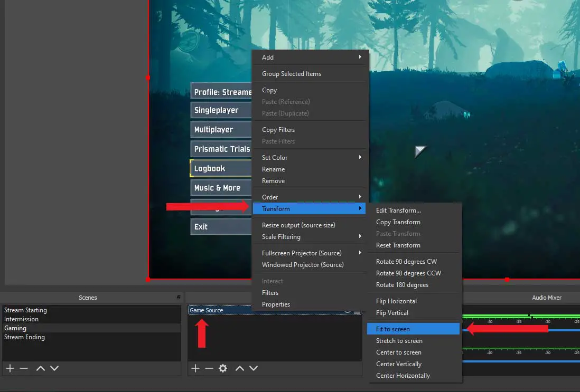The width and height of the screenshot is (580, 392).
Task: Expand the Set Color submenu
Action: pyautogui.click(x=310, y=157)
